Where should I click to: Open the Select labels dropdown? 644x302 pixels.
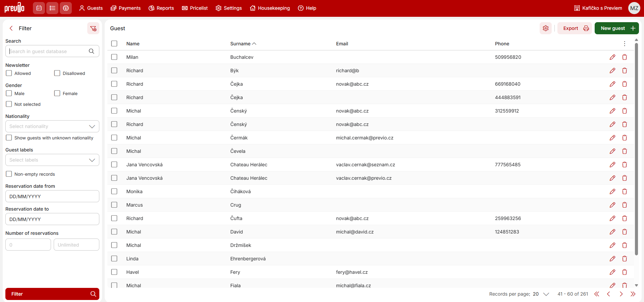click(x=52, y=160)
